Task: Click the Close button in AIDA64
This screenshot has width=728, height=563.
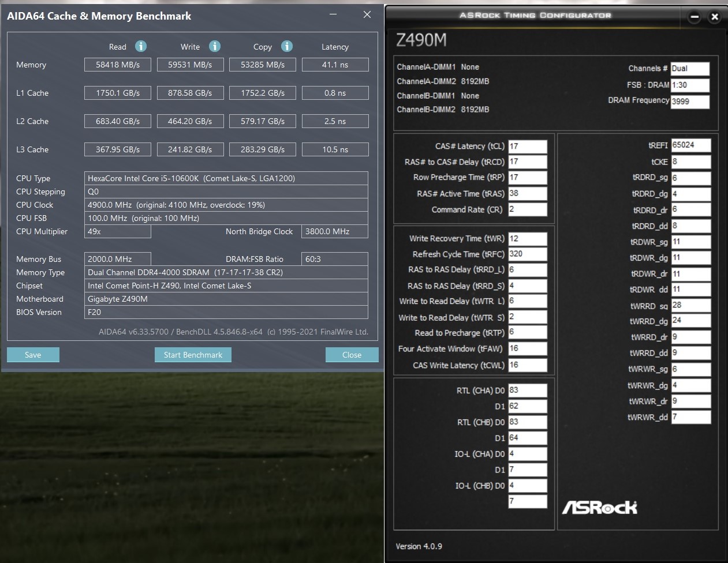Action: click(352, 355)
